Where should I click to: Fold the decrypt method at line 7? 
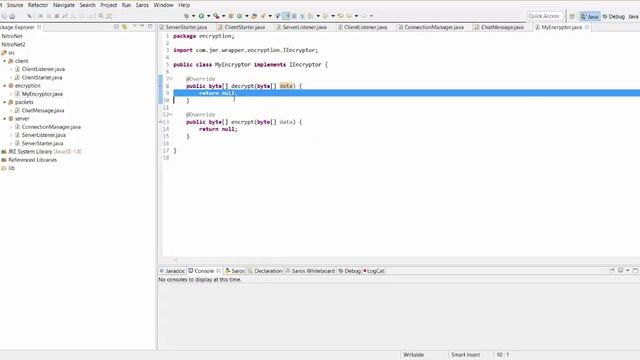tap(171, 79)
